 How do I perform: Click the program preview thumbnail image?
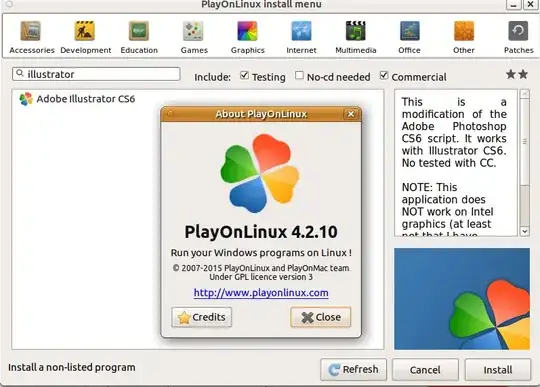pyautogui.click(x=462, y=299)
